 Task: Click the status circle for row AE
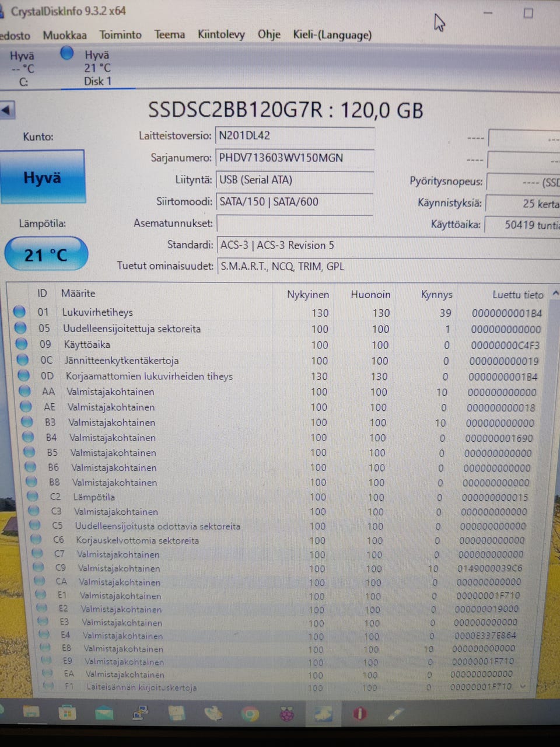coord(26,406)
